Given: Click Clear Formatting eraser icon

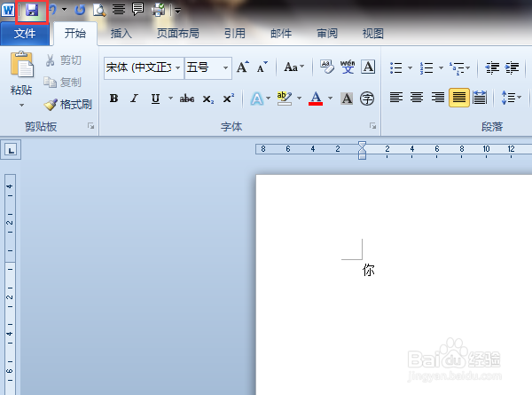Looking at the screenshot, I should coord(326,67).
